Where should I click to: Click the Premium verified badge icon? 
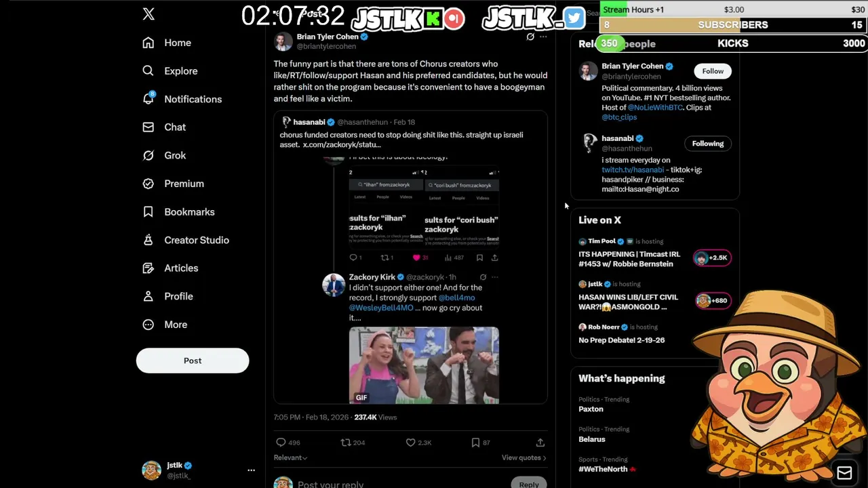click(x=149, y=184)
